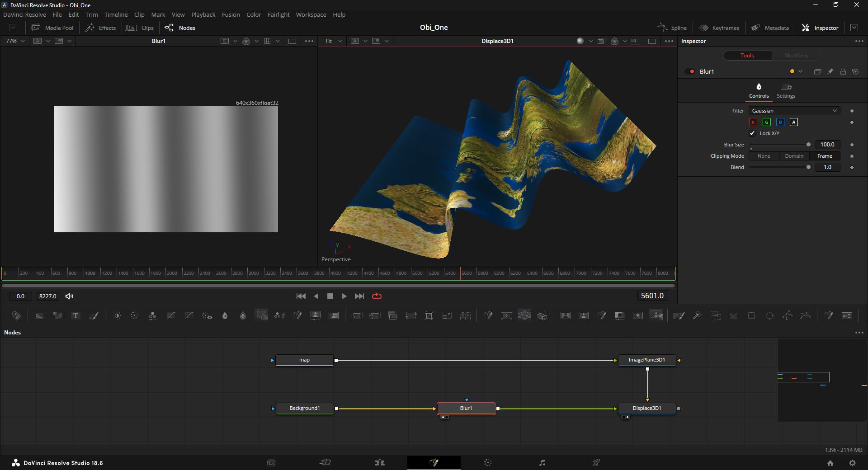Set Clipping Mode to Domain

(794, 156)
